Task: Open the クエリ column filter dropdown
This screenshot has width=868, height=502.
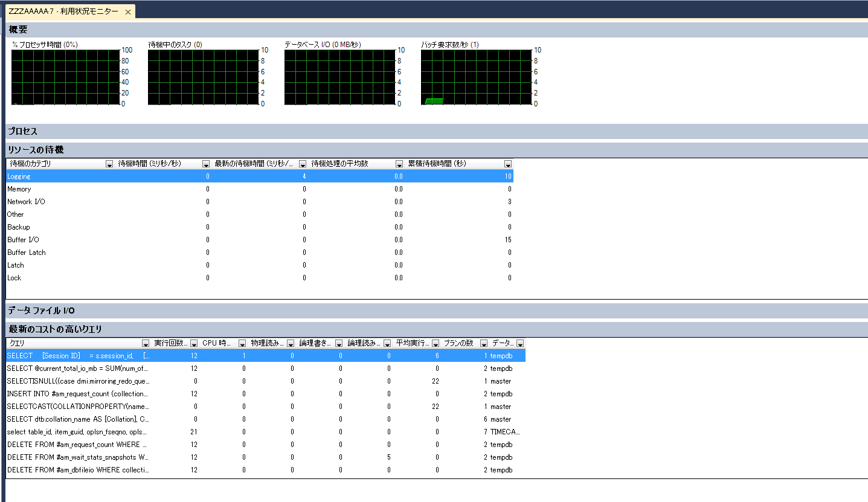Action: (146, 344)
